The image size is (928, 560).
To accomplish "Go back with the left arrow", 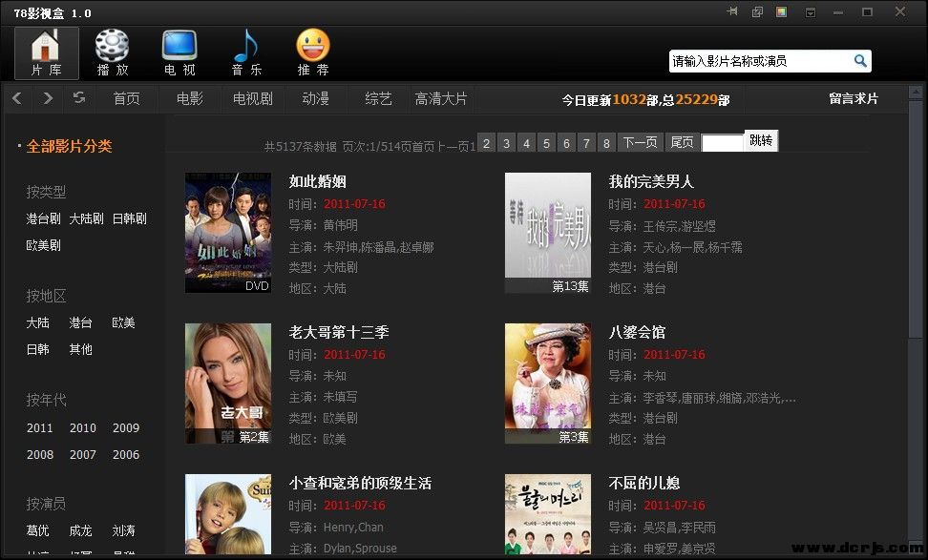I will tap(17, 98).
